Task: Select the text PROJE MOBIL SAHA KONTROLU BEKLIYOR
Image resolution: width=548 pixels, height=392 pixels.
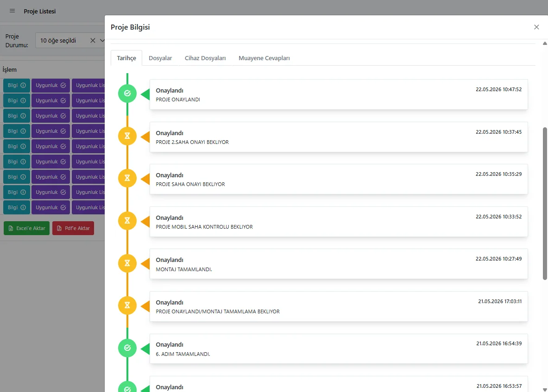Action: [x=204, y=227]
